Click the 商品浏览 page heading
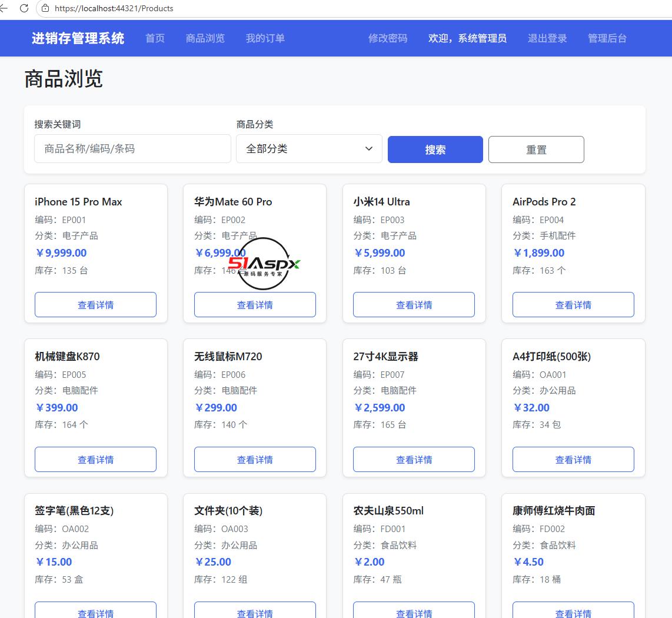The width and height of the screenshot is (672, 618). [x=64, y=79]
